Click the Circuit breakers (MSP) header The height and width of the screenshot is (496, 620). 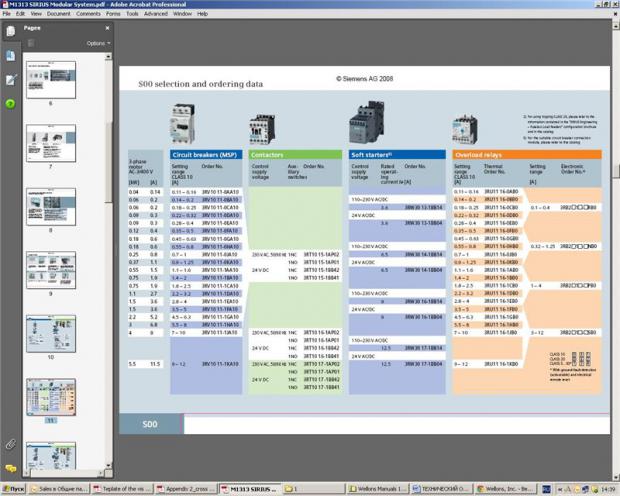pos(206,155)
